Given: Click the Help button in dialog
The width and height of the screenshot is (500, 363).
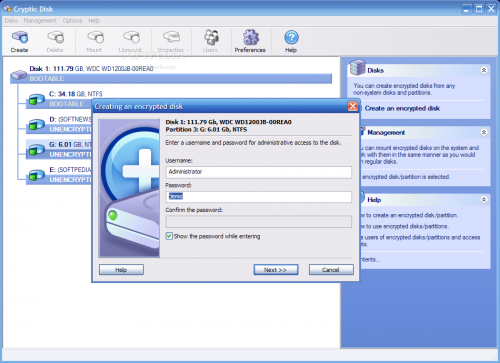Looking at the screenshot, I should 121,270.
